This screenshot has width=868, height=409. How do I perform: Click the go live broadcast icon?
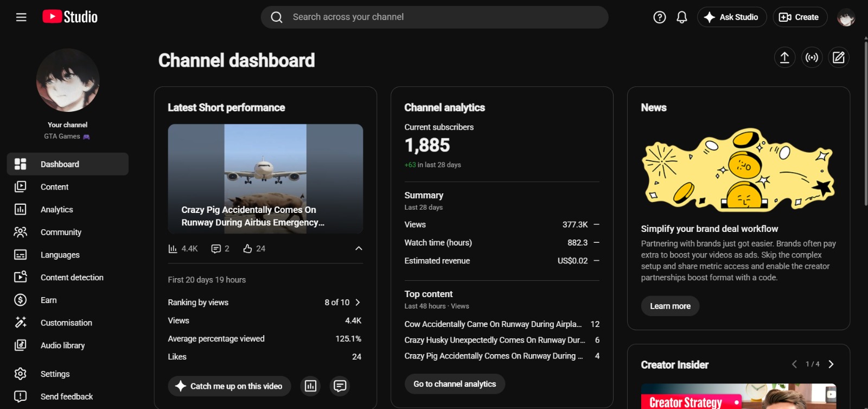(812, 58)
